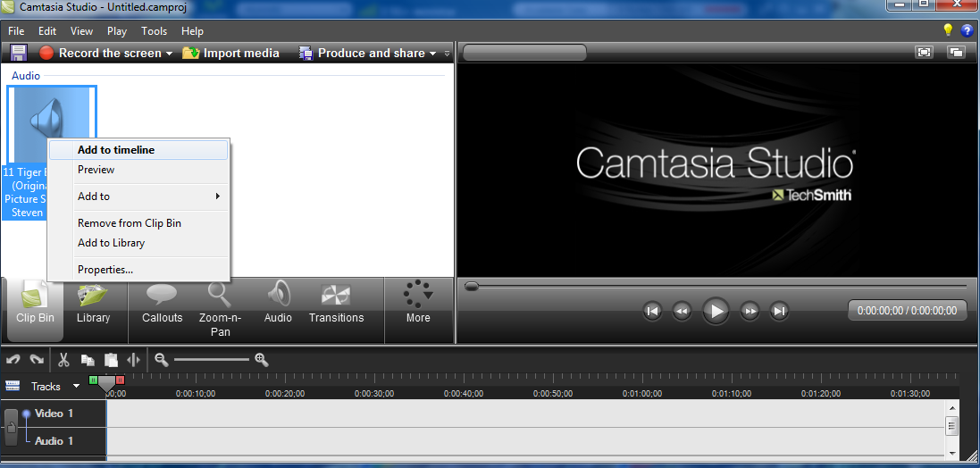Jump to next clip button
980x468 pixels.
pyautogui.click(x=779, y=311)
